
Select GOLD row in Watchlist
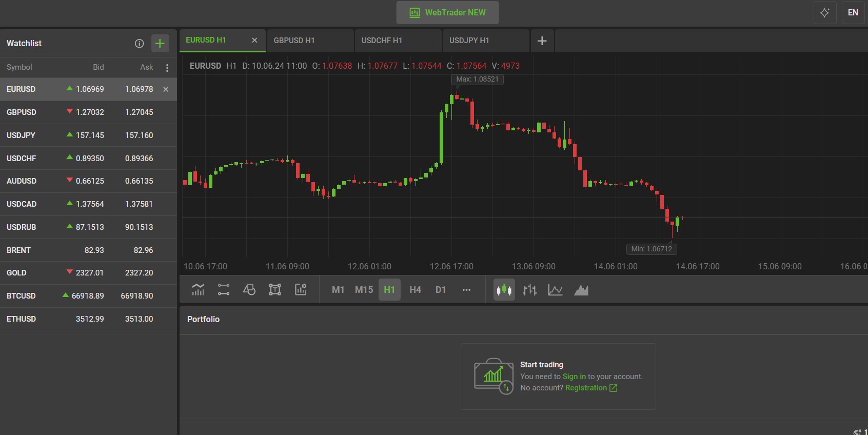pyautogui.click(x=88, y=273)
